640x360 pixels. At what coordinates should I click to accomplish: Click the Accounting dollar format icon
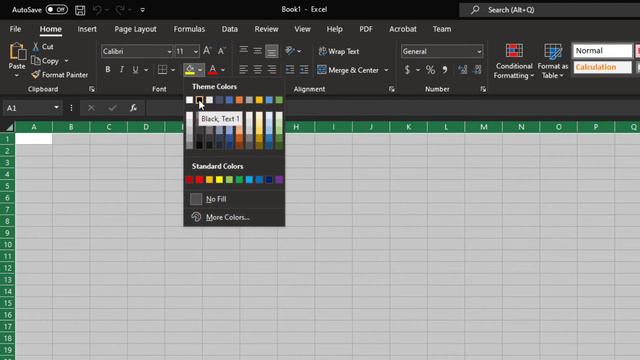(407, 70)
